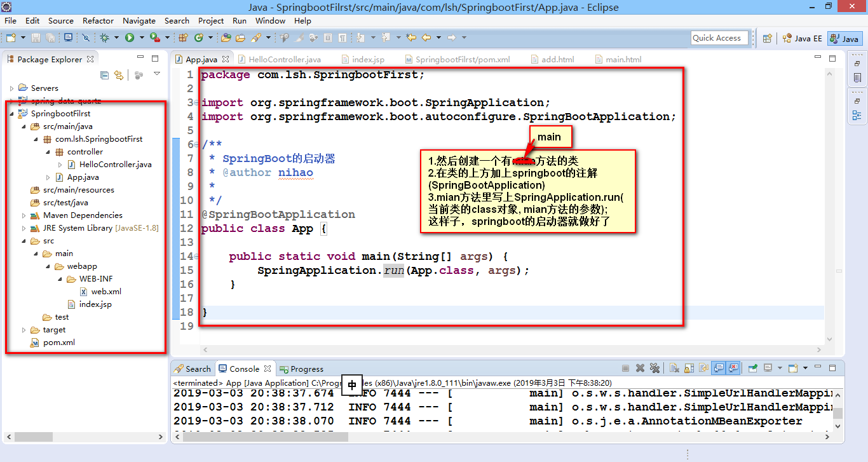Switch to SpringbootFilrst/pom.xml editor tab
This screenshot has width=868, height=462.
coord(456,59)
